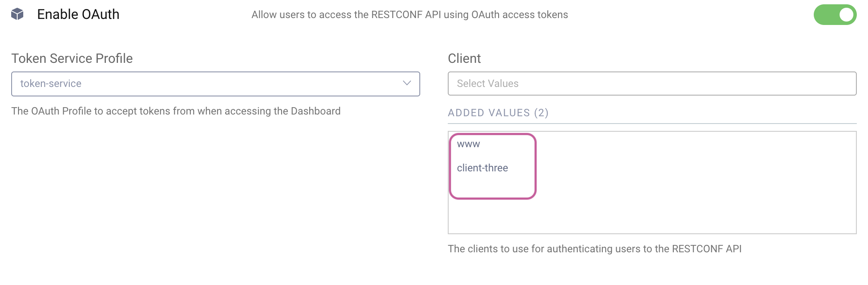Click the package cube icon beside Enable OAuth
The height and width of the screenshot is (285, 868).
pyautogui.click(x=16, y=14)
